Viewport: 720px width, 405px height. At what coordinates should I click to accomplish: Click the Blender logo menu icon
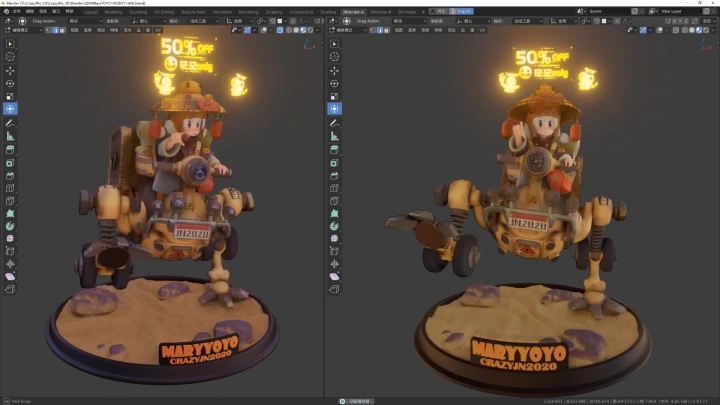click(6, 11)
